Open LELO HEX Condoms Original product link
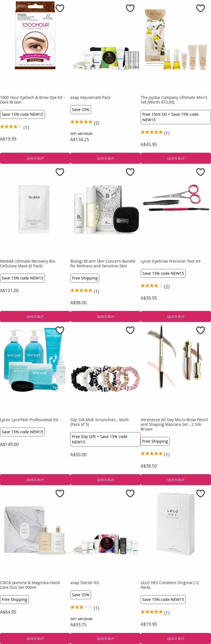Viewport: 211px width, 644px height. pos(170,585)
